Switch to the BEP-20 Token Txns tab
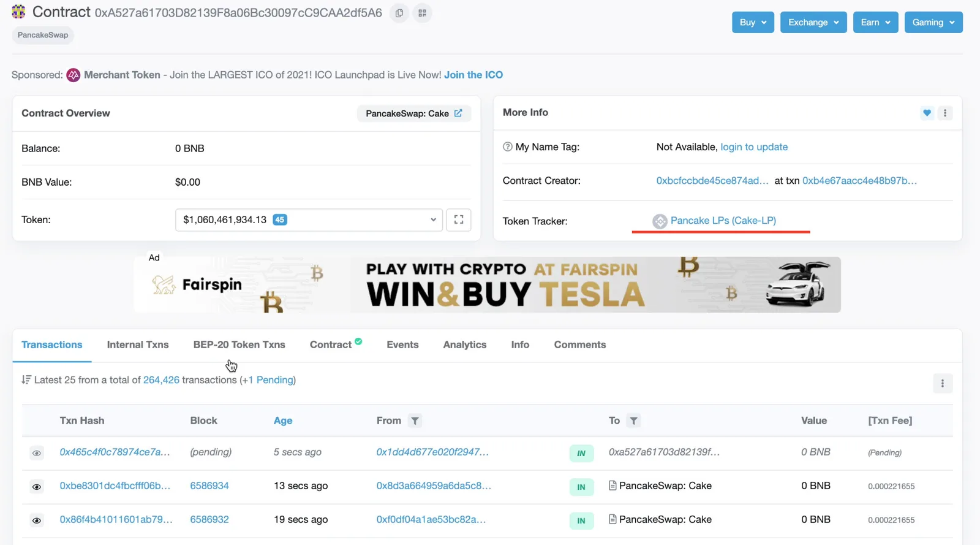The width and height of the screenshot is (980, 545). (239, 345)
